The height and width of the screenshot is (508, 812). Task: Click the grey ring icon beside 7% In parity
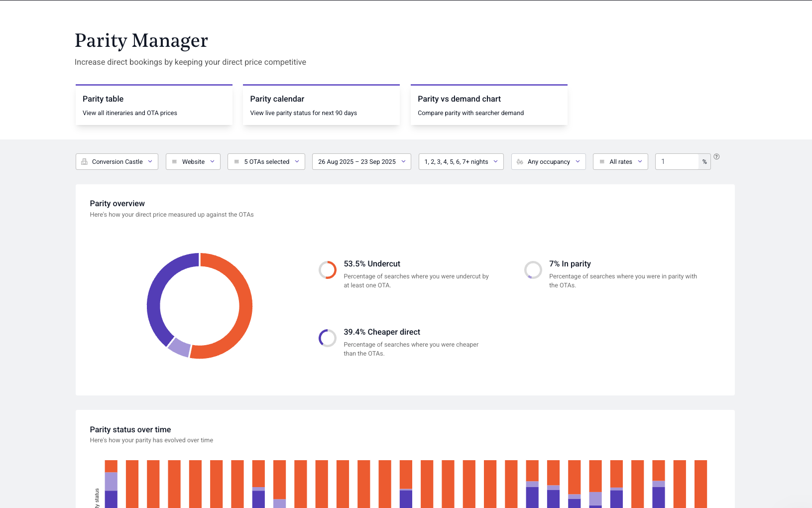click(533, 270)
